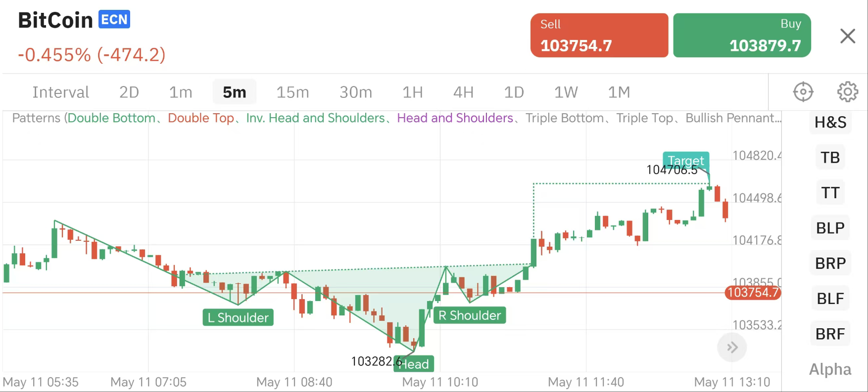Select the BLF pattern shortcut
The height and width of the screenshot is (392, 868).
[x=830, y=299]
